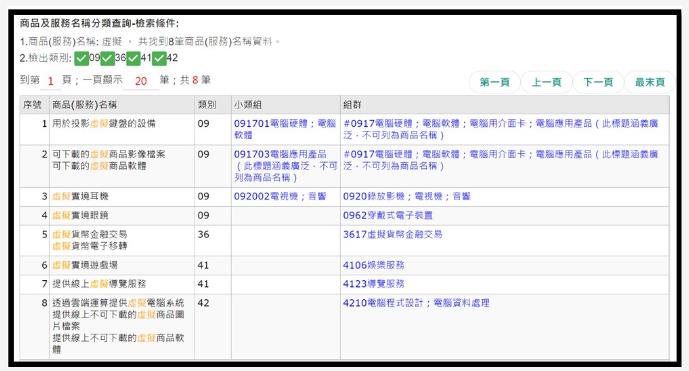Open link 0920錄放影機；電視機；音響

pos(406,196)
